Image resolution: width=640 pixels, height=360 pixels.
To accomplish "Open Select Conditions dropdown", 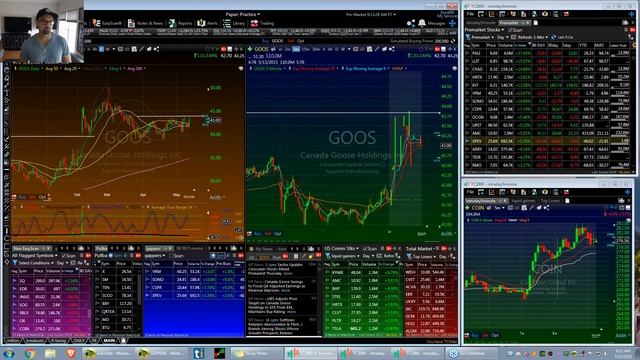I will 36,263.
